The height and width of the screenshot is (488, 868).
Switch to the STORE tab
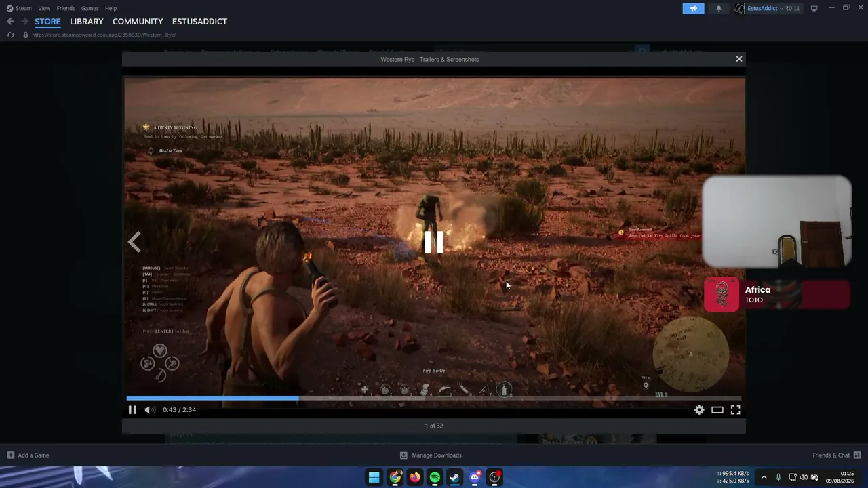pos(47,22)
